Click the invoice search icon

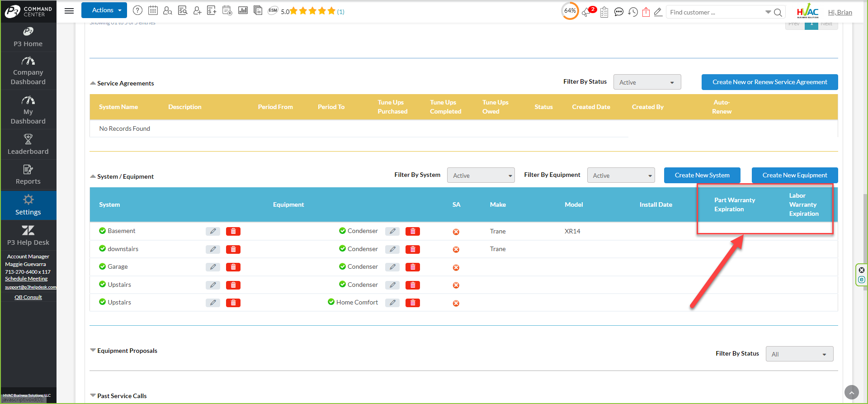(x=183, y=10)
